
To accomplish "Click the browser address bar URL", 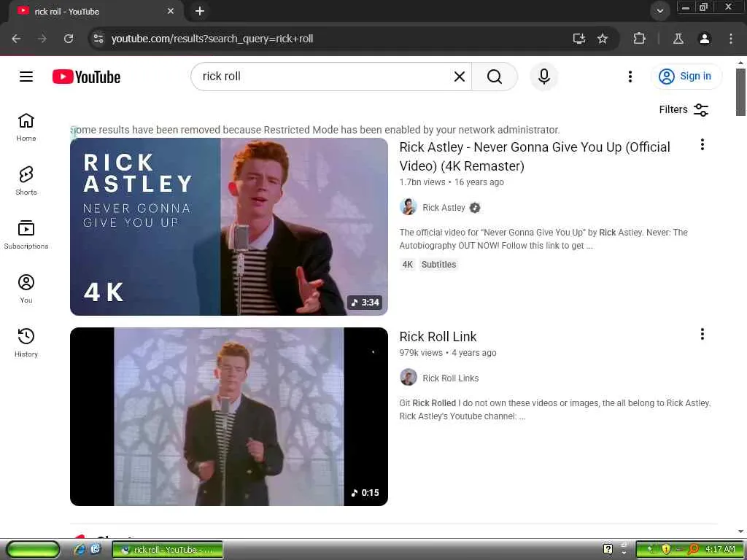I will [x=212, y=39].
